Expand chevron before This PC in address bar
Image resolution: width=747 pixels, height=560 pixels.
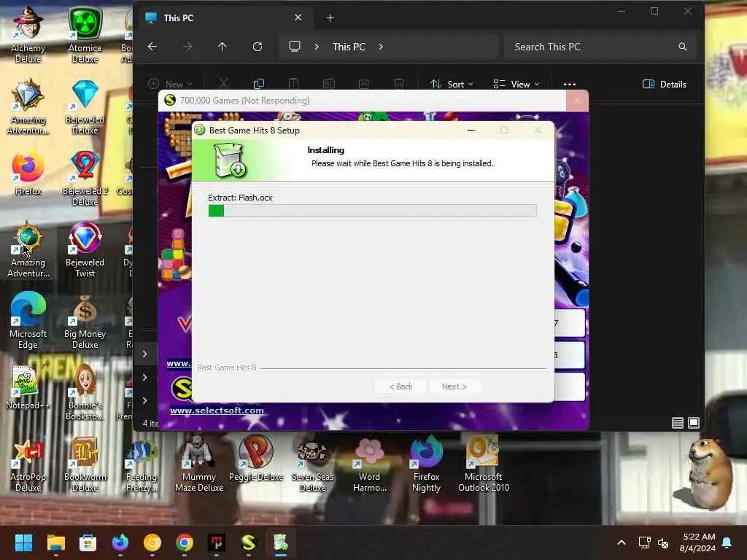click(x=317, y=47)
